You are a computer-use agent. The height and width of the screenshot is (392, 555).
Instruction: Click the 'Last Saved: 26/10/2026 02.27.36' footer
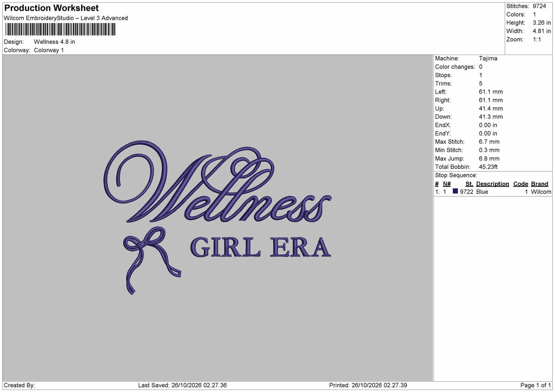[x=183, y=385]
